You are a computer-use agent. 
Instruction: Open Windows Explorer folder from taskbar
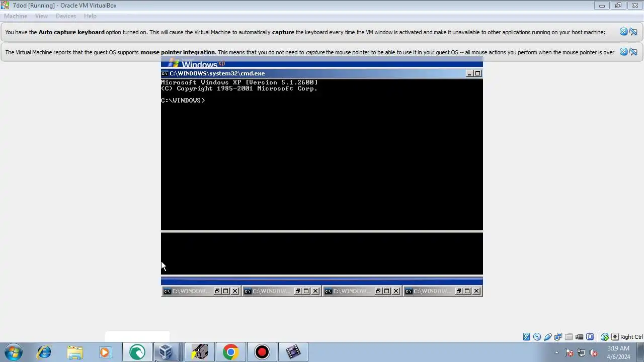[x=75, y=352]
